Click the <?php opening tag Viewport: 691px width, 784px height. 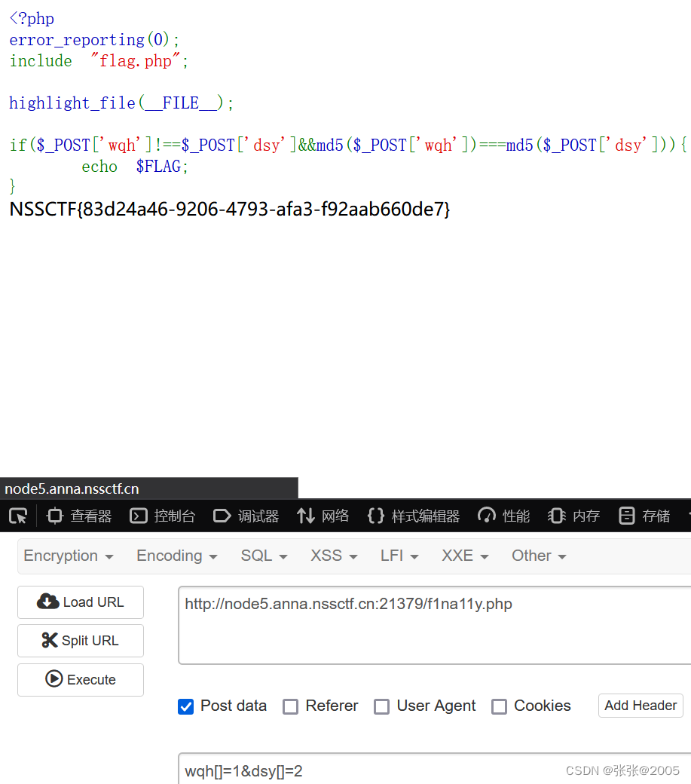pyautogui.click(x=32, y=19)
